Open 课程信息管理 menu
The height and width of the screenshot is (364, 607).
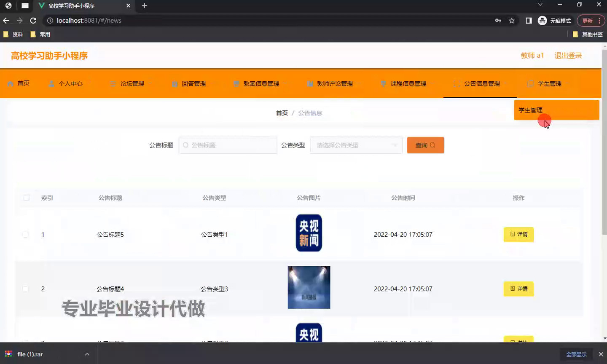click(x=408, y=83)
